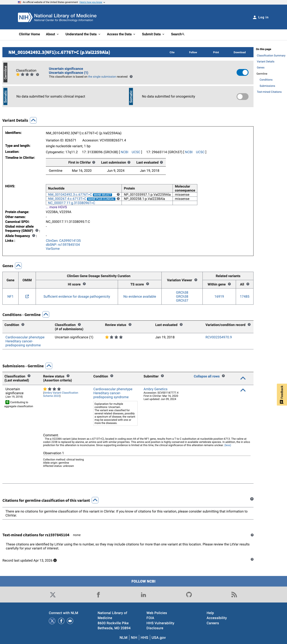Collapse the Citations for germline classification section
This screenshot has height=644, width=287.
point(95,500)
